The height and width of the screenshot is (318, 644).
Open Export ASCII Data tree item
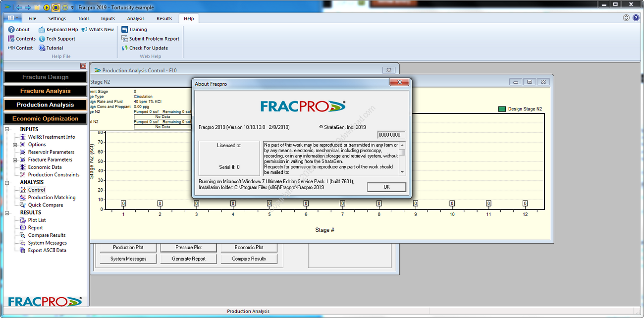pos(47,250)
